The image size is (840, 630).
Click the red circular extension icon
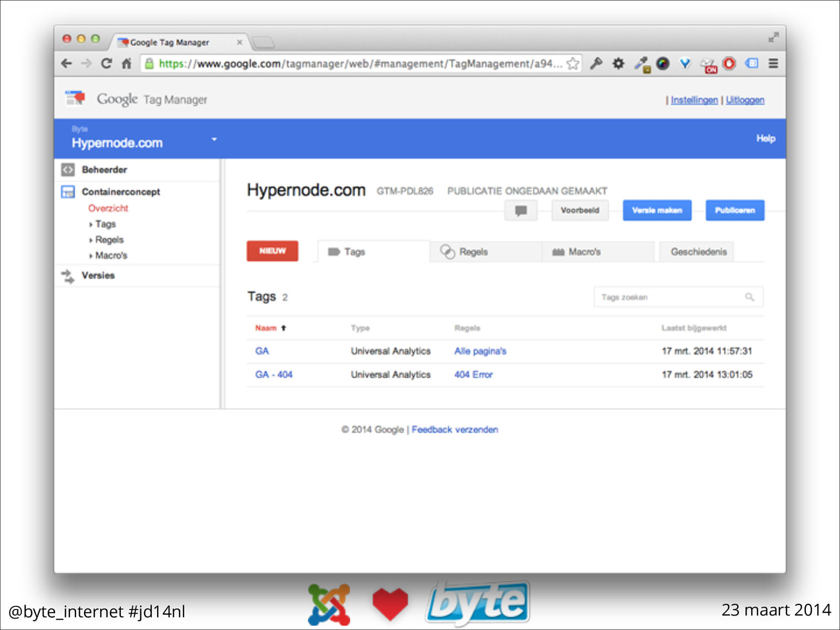pyautogui.click(x=729, y=64)
